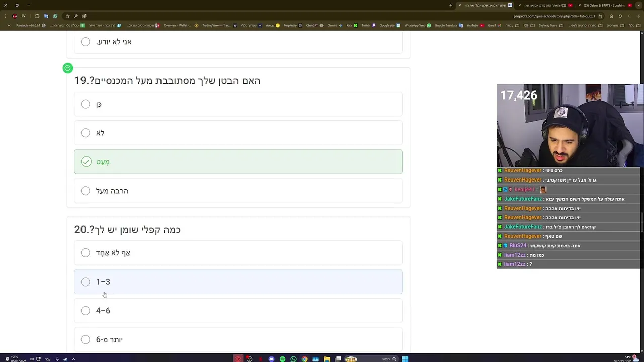Click the Google Translate extension icon

point(46,16)
